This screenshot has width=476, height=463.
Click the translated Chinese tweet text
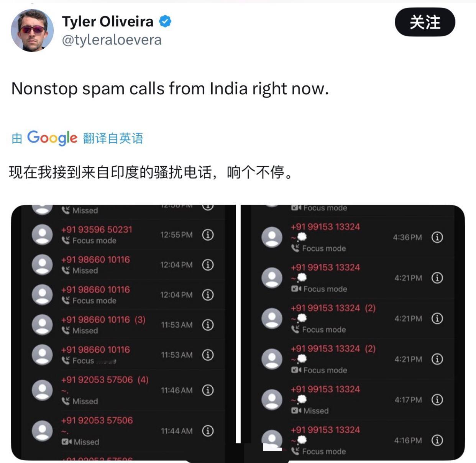151,172
